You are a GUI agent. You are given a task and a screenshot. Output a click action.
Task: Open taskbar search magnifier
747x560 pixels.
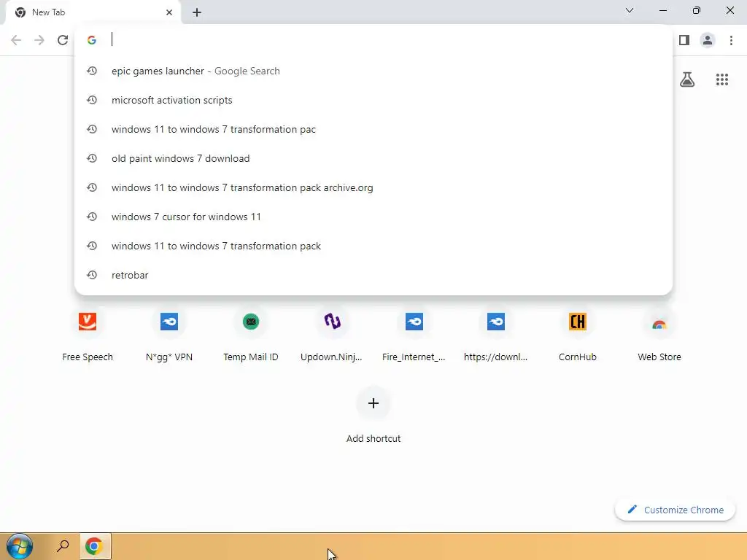[63, 545]
